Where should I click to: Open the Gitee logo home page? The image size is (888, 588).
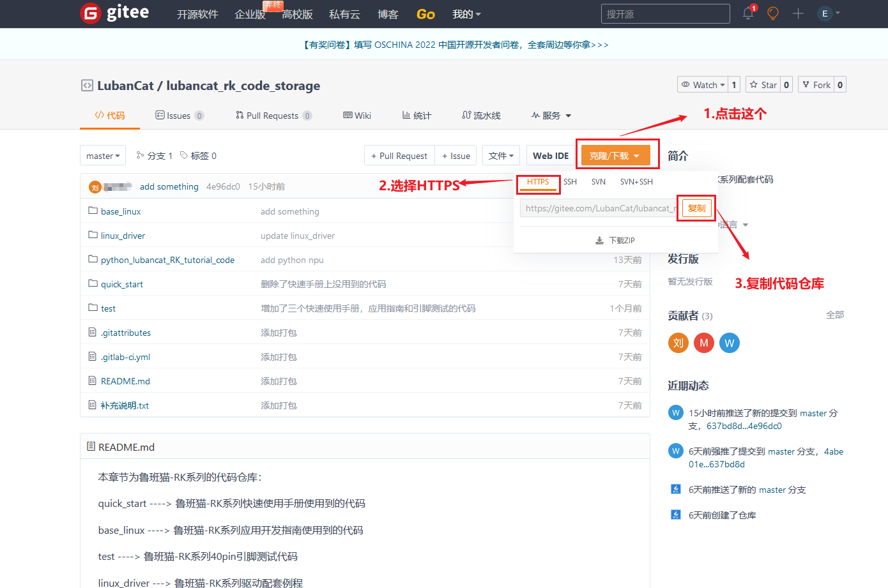[115, 13]
